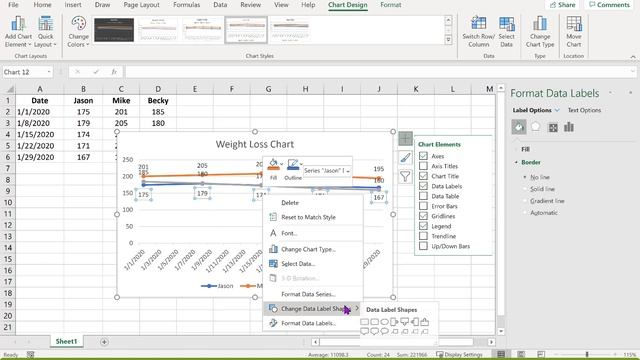Select the Sheet1 tab
Image resolution: width=640 pixels, height=360 pixels.
pos(66,342)
